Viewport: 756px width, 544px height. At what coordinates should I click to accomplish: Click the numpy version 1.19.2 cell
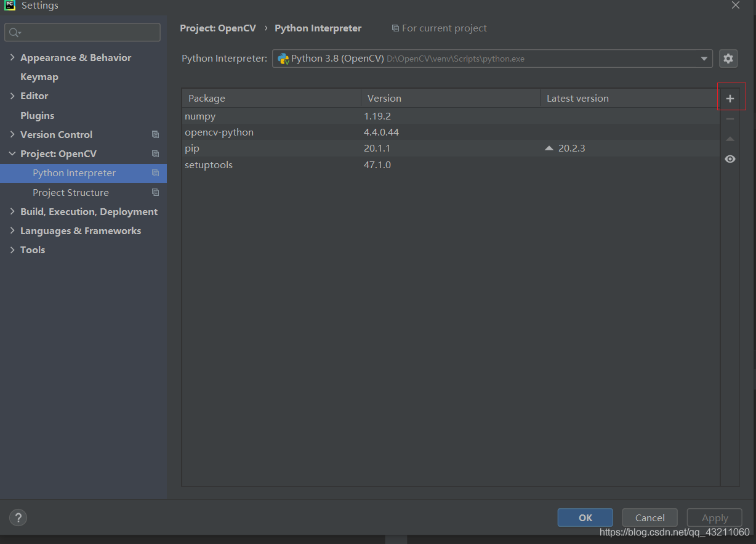pos(377,116)
